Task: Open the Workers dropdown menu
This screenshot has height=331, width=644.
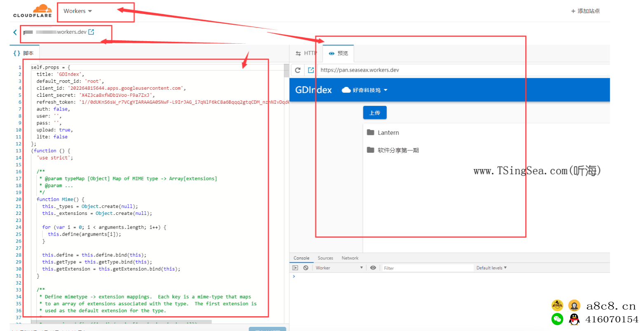Action: tap(78, 11)
